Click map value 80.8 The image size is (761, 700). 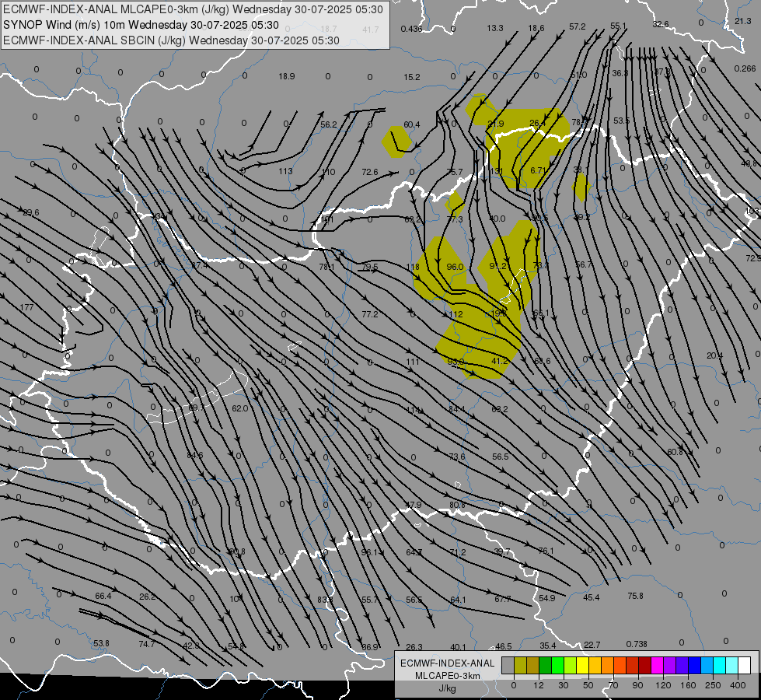(x=457, y=505)
